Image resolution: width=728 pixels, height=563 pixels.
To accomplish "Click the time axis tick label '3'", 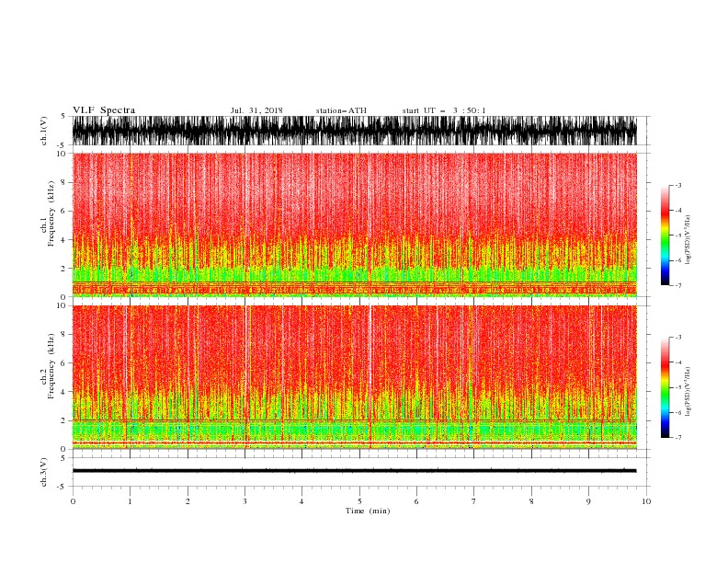I will click(x=245, y=501).
